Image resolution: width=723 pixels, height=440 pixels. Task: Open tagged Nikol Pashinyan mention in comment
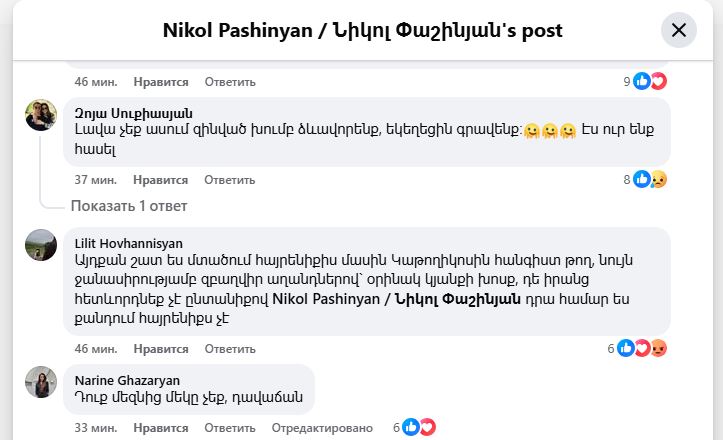[x=397, y=299]
